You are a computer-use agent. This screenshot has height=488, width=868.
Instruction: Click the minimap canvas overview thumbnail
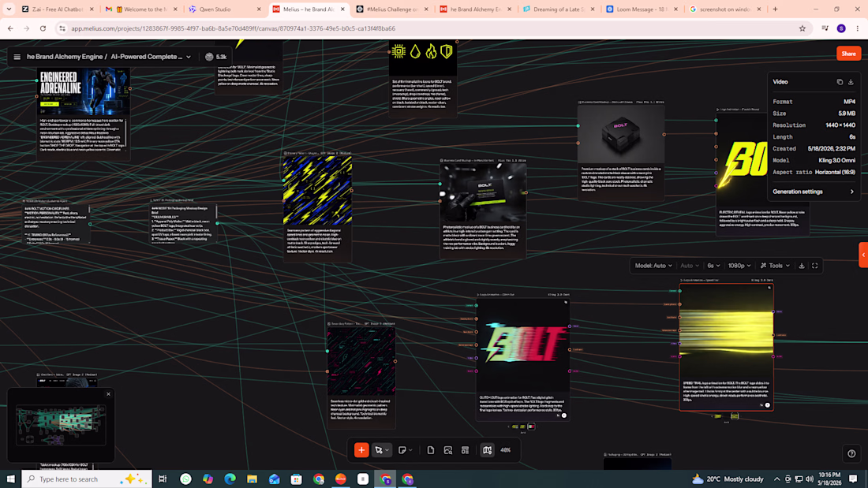click(x=60, y=424)
